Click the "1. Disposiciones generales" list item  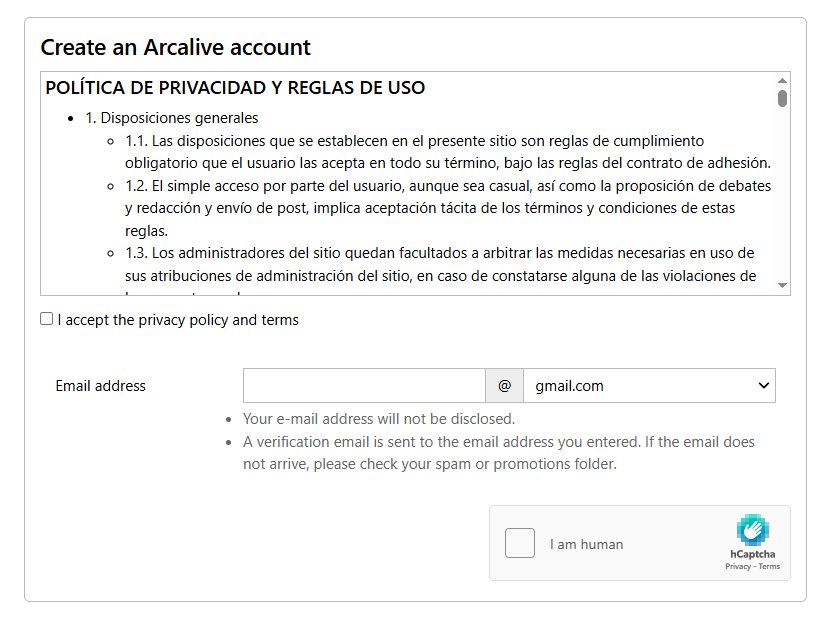[x=172, y=118]
